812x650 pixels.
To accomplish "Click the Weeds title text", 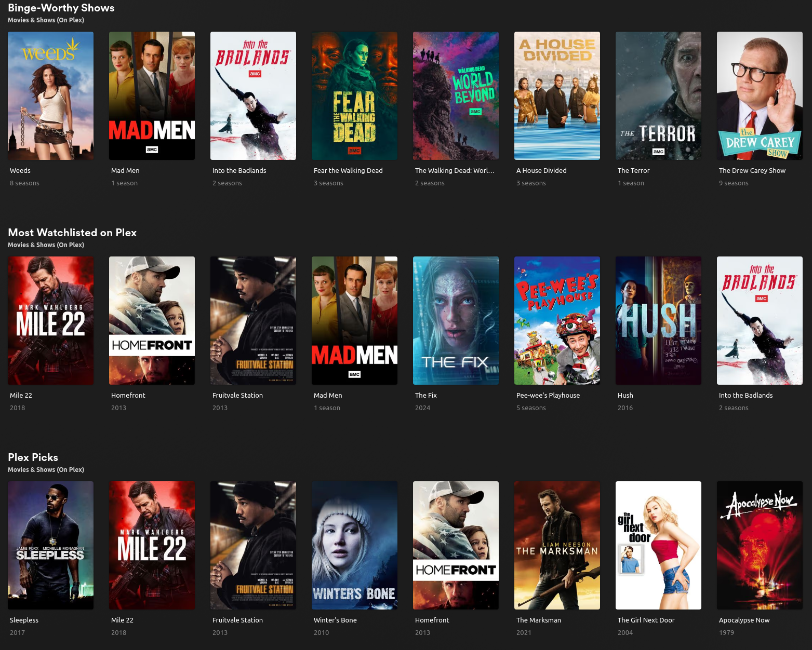I will click(x=20, y=170).
